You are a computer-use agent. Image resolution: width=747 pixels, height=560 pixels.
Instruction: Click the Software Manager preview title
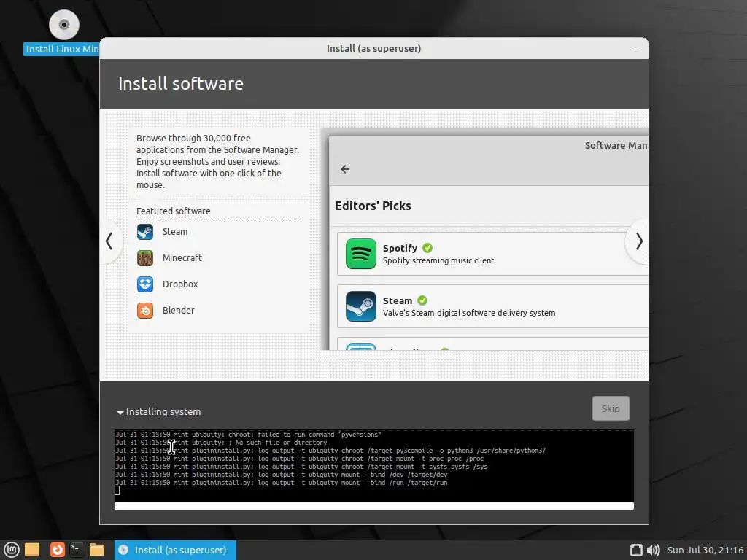point(616,146)
